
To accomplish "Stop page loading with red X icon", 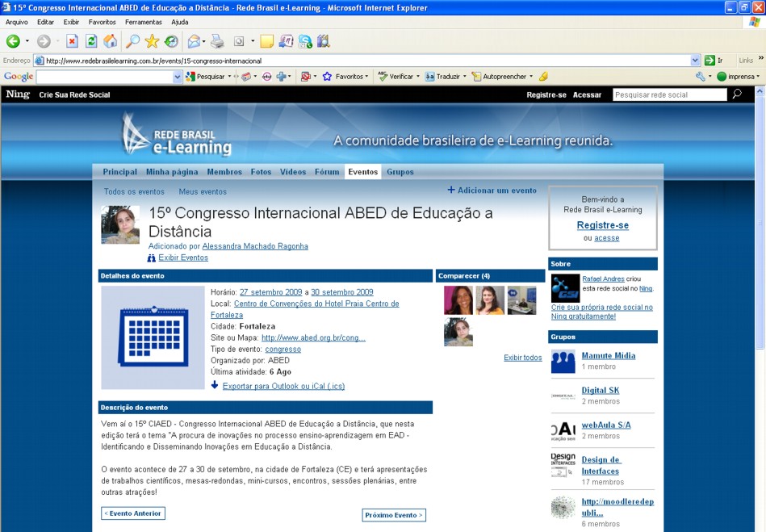I will [72, 41].
